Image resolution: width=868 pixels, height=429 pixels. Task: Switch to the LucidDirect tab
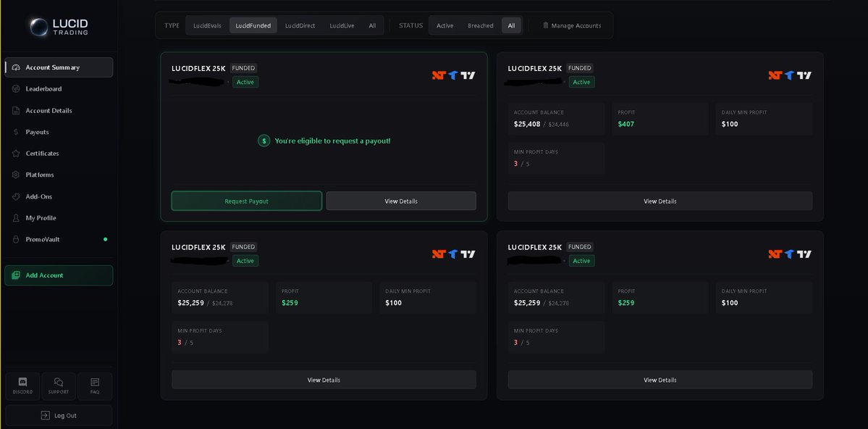[x=300, y=25]
